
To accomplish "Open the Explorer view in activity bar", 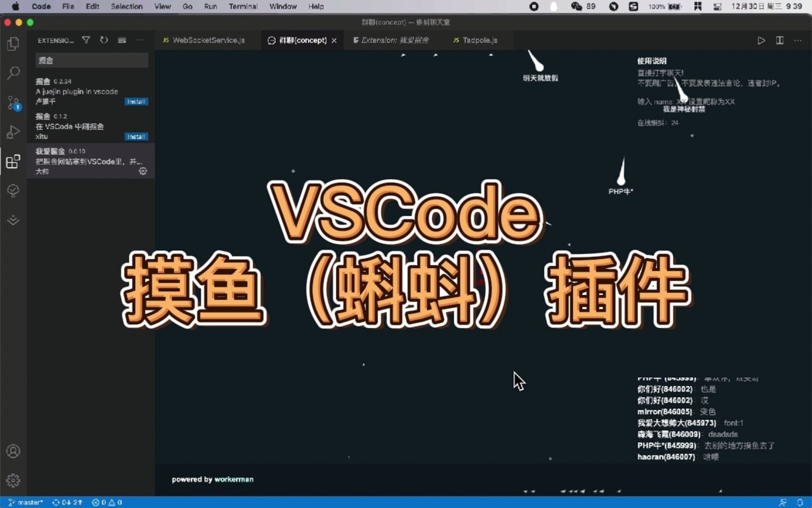I will (x=13, y=44).
